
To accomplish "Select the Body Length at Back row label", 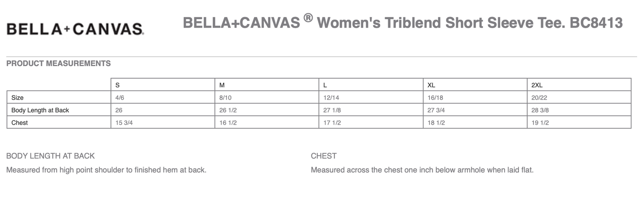I will 40,110.
